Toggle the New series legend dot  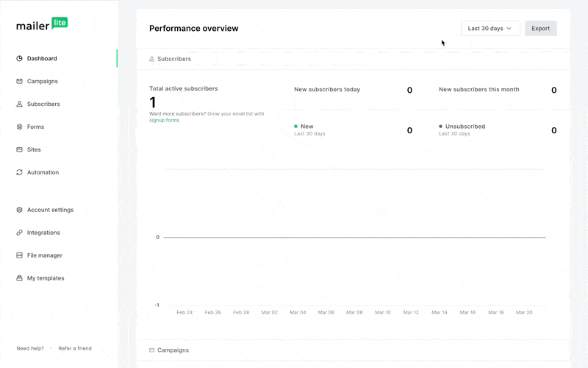(x=296, y=127)
